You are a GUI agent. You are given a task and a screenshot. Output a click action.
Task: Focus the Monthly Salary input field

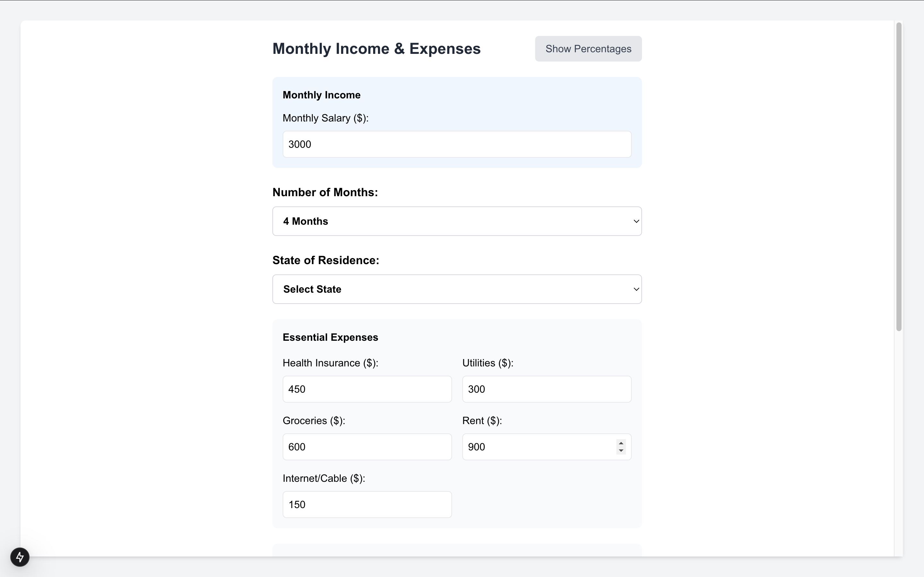coord(456,144)
